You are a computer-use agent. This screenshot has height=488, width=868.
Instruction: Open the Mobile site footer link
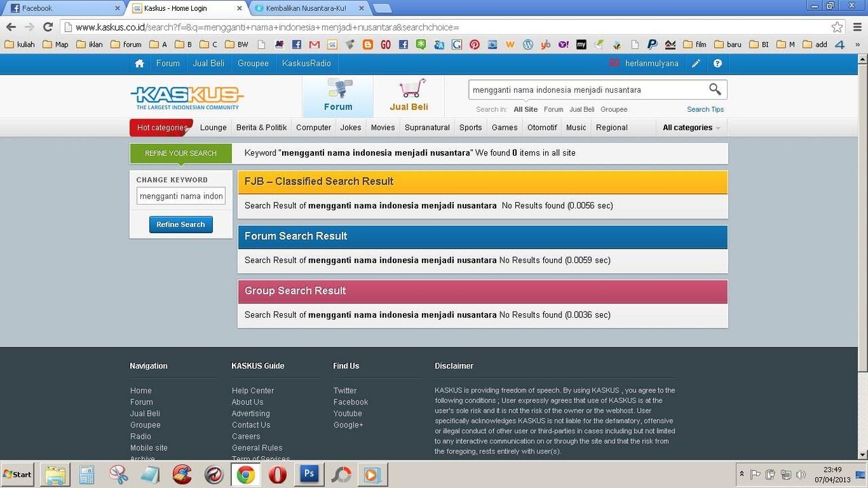(149, 447)
